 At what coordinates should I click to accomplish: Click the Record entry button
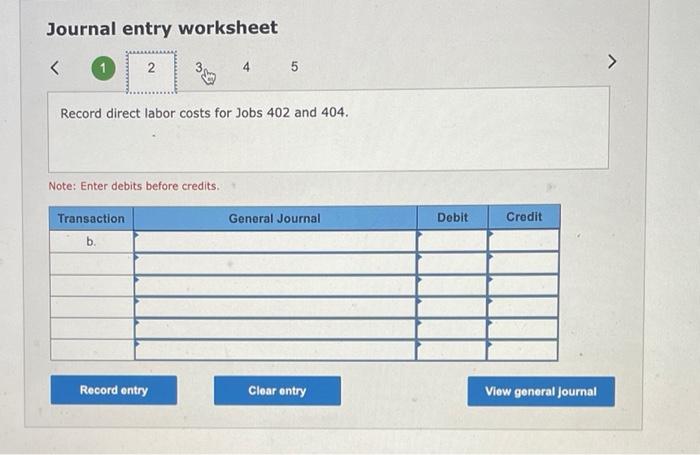coord(114,390)
